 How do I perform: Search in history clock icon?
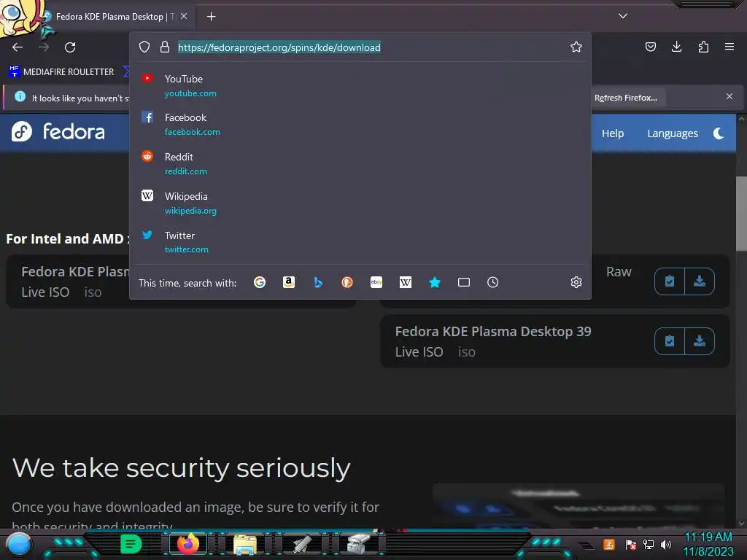tap(493, 282)
